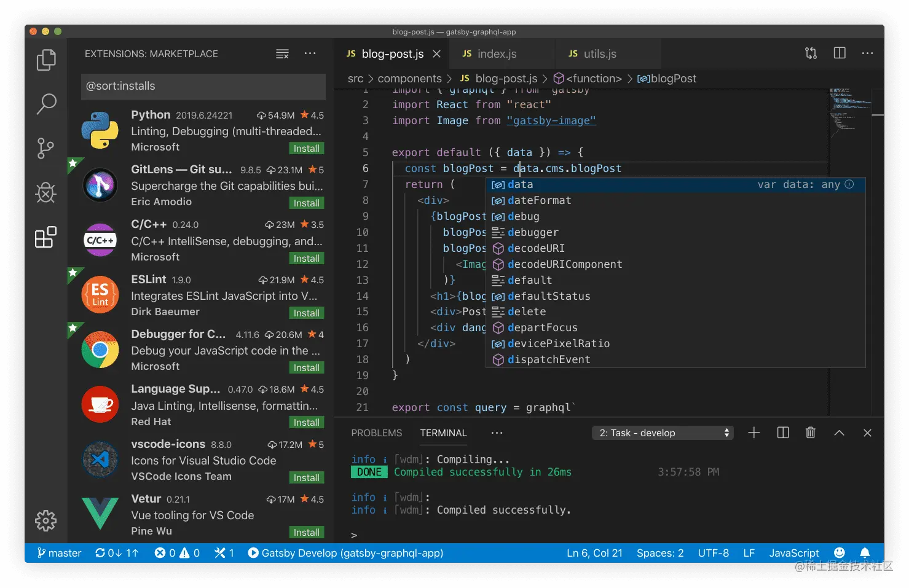This screenshot has width=909, height=588.
Task: Install the Python extension
Action: click(306, 147)
